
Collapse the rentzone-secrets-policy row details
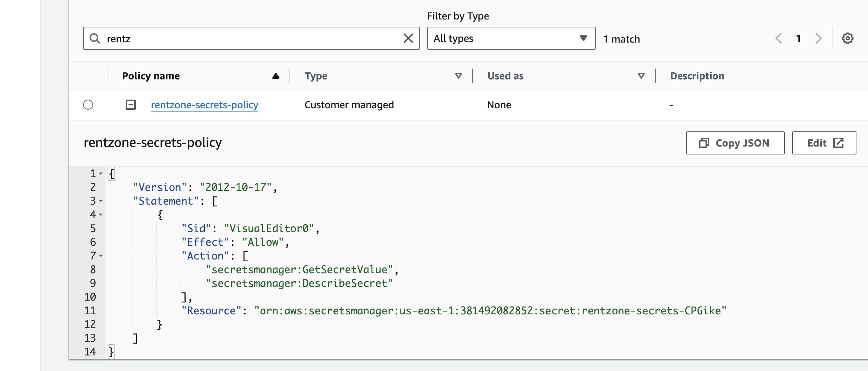coord(130,105)
